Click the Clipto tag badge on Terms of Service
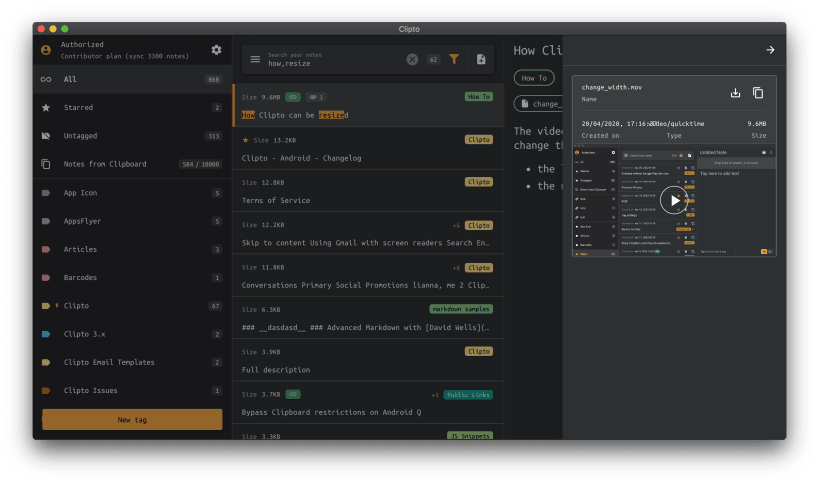Screen dimensions: 819x483 tap(478, 182)
